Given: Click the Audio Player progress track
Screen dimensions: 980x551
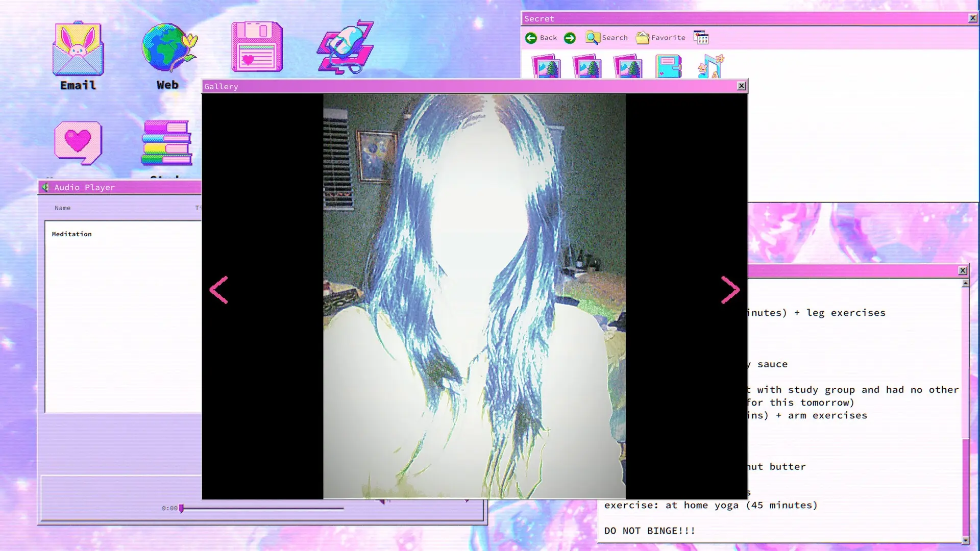Looking at the screenshot, I should point(263,508).
